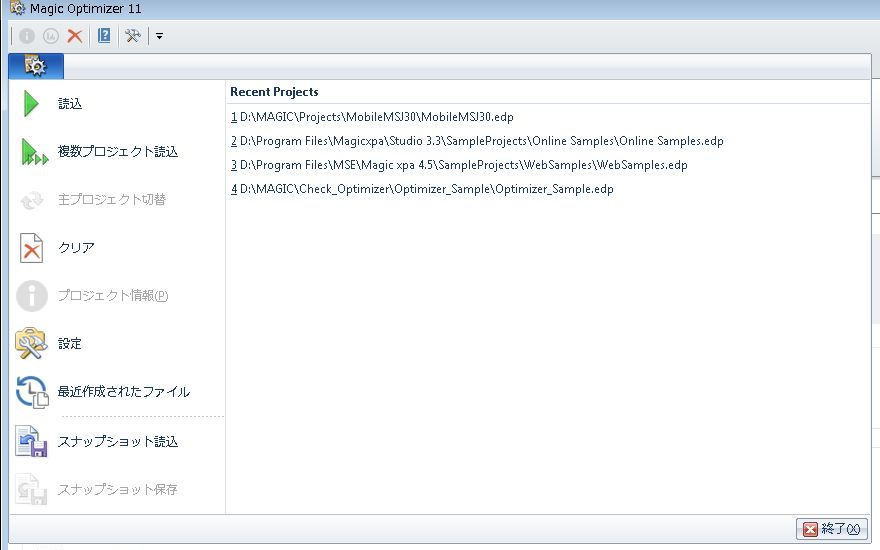Viewport: 880px width, 550px height.
Task: Click the スナップショット読込 disk icon
Action: [32, 442]
